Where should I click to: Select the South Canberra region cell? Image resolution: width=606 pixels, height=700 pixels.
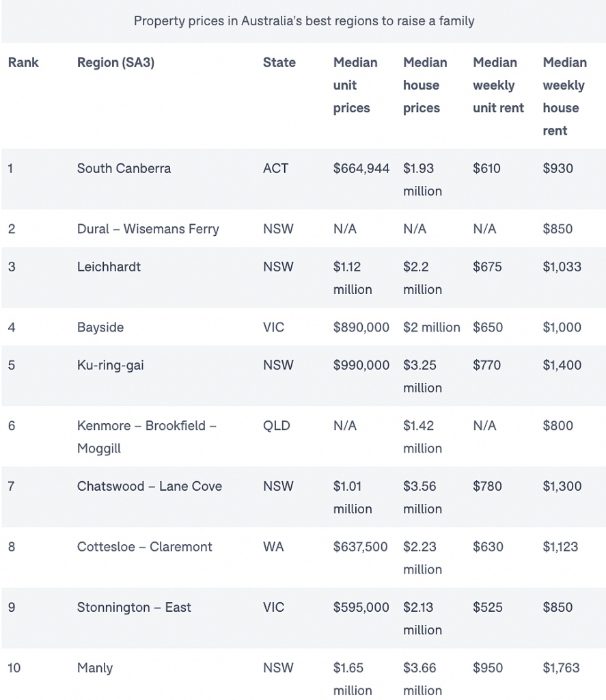tap(124, 168)
